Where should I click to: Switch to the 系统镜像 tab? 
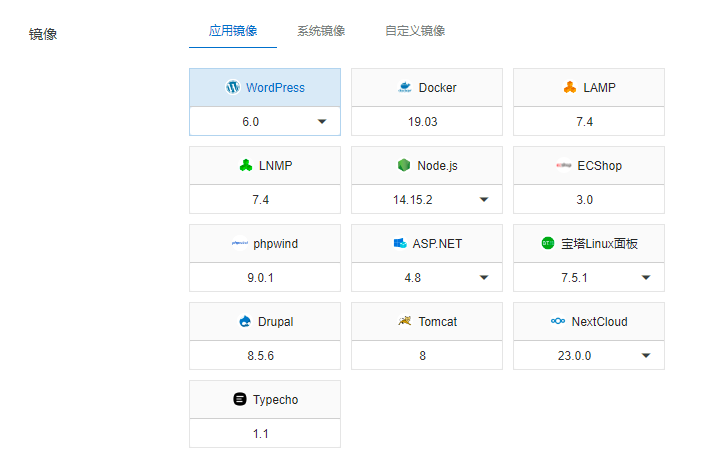pyautogui.click(x=321, y=31)
